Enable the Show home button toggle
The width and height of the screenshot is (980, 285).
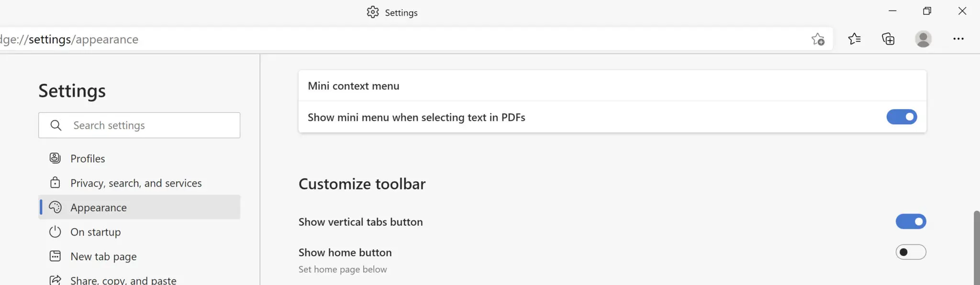pos(911,252)
